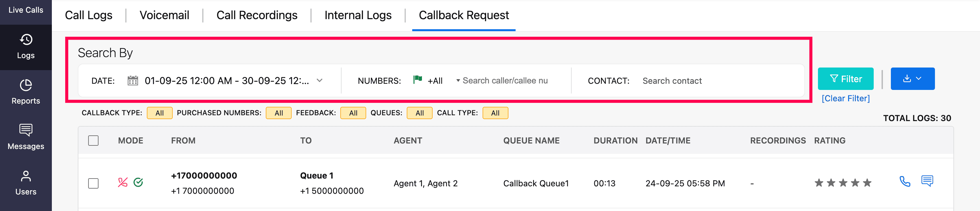Click the calendar icon beside date range
980x211 pixels.
pos(133,81)
